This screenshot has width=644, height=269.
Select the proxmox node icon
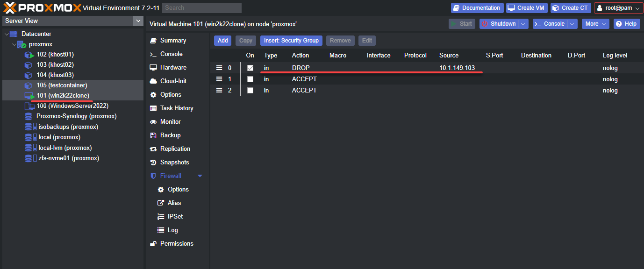(x=21, y=44)
